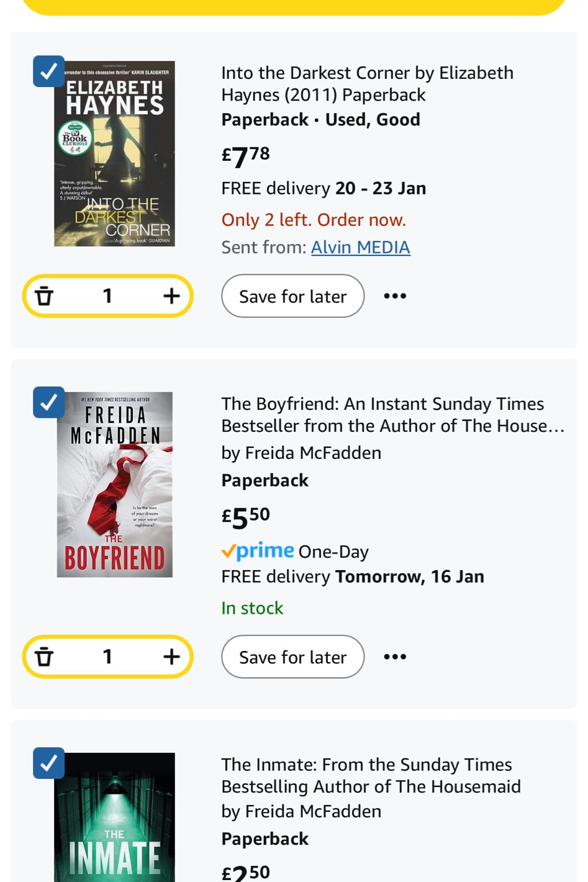
Task: Delete Into the Darkest Corner from basket
Action: (x=44, y=296)
